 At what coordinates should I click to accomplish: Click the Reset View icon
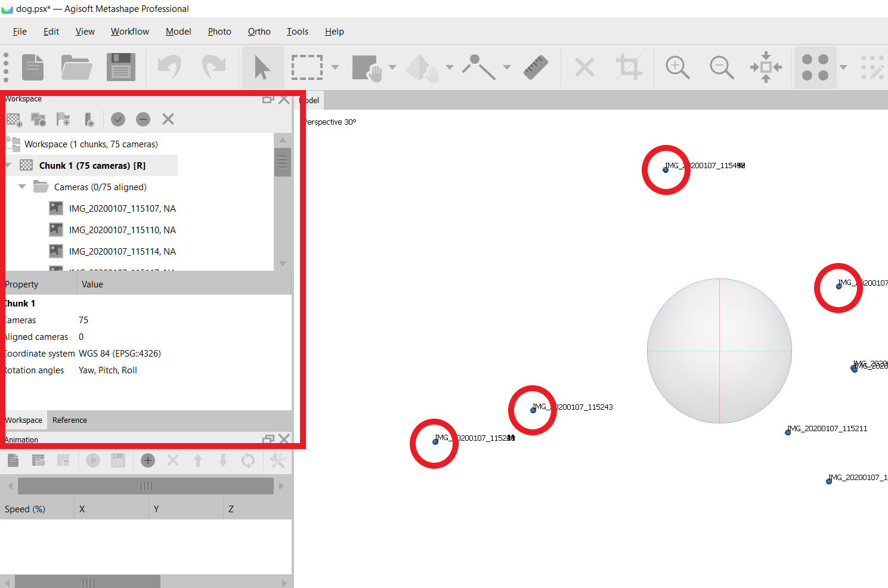tap(766, 67)
